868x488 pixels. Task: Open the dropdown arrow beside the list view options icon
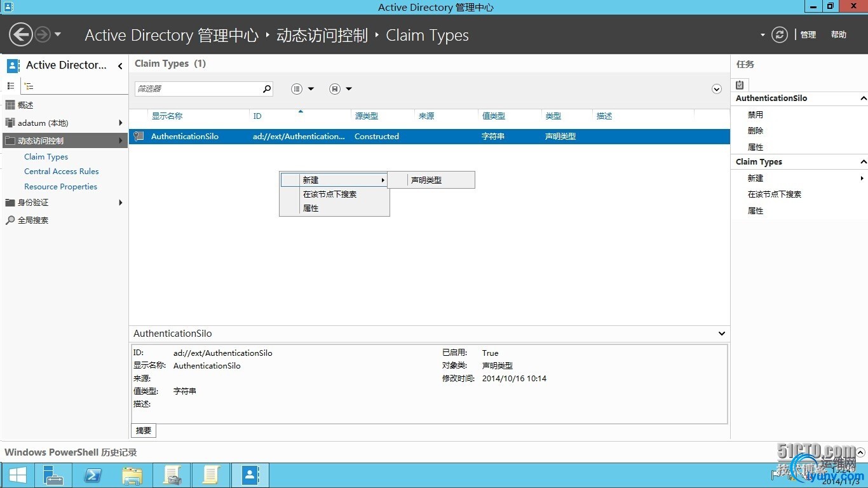tap(311, 89)
